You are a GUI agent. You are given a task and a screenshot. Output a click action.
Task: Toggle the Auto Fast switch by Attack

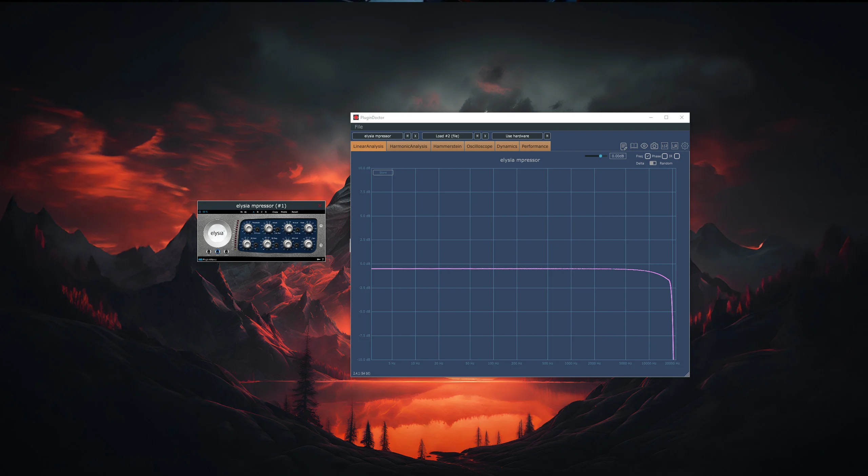point(277,230)
